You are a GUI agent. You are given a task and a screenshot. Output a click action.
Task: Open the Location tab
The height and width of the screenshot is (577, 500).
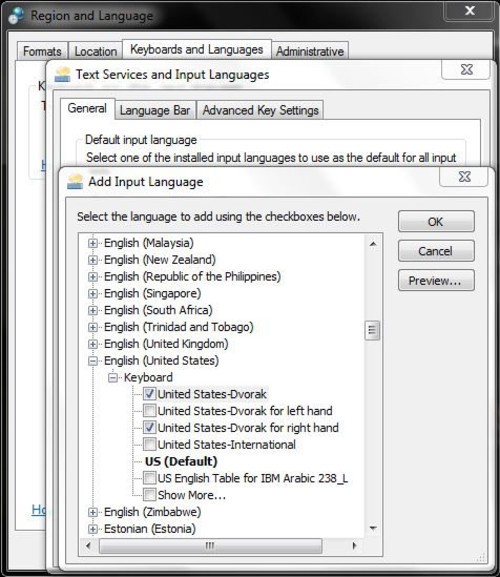click(96, 51)
